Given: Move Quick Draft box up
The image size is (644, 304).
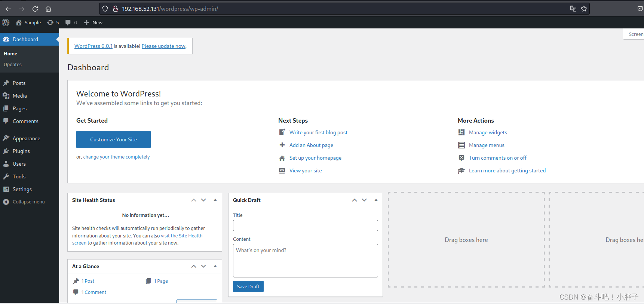Looking at the screenshot, I should point(355,200).
